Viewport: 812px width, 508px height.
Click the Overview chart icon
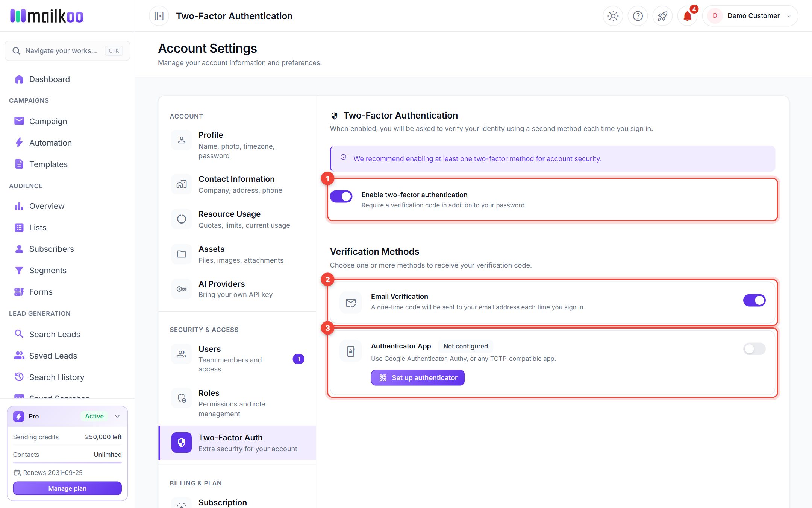tap(19, 206)
